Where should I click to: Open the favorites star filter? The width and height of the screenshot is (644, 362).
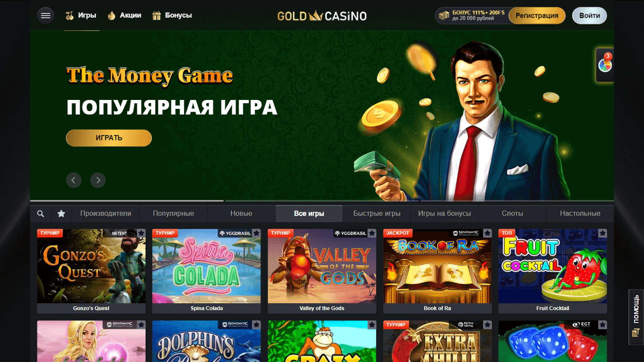[x=61, y=214]
